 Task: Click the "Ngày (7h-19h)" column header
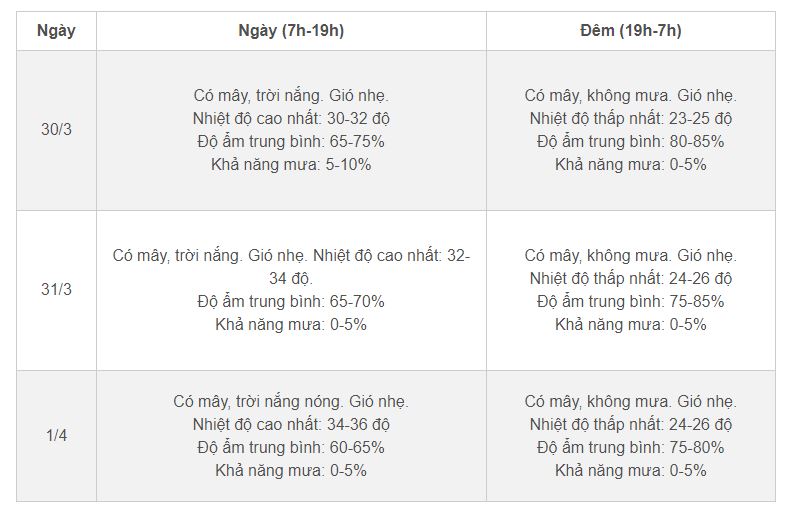click(x=291, y=30)
